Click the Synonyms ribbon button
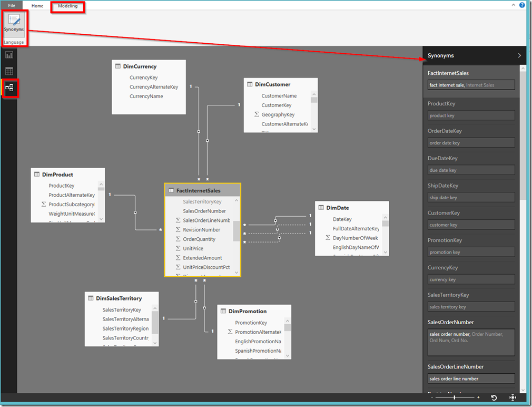532x407 pixels. [14, 23]
